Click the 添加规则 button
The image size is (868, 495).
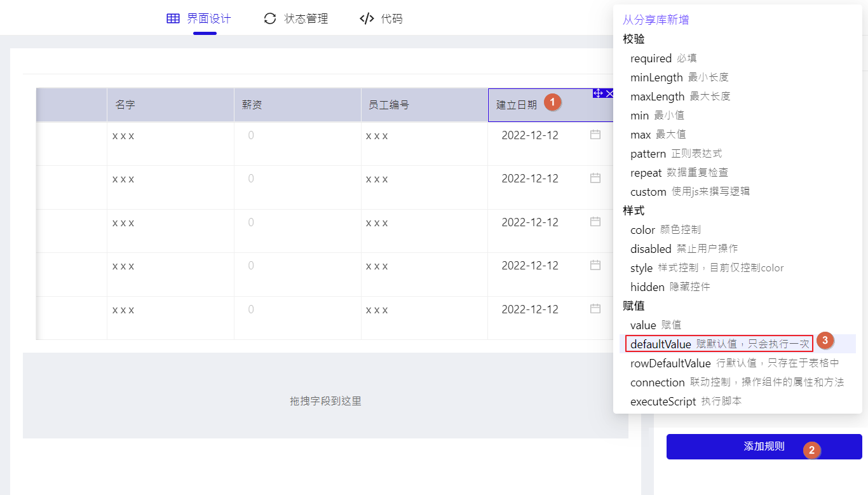click(x=764, y=447)
